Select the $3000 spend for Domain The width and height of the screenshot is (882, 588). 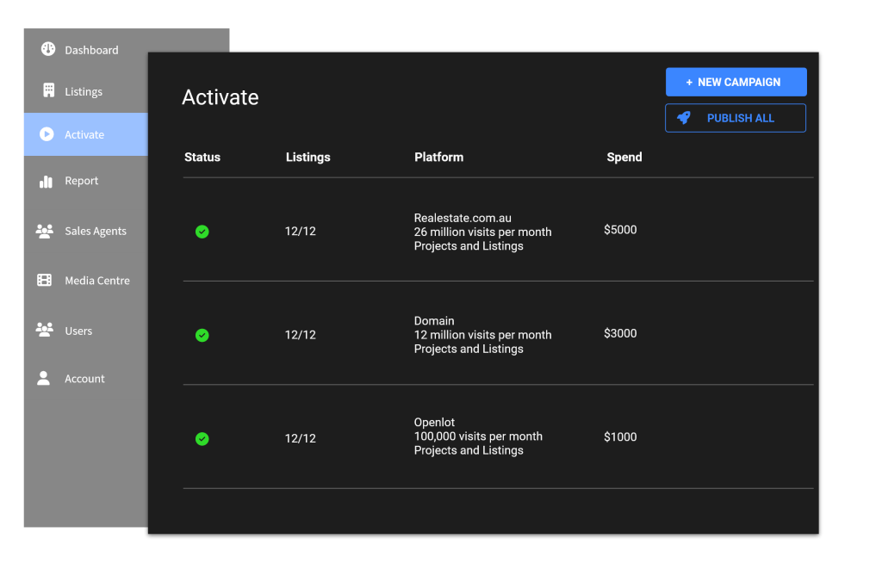point(620,333)
